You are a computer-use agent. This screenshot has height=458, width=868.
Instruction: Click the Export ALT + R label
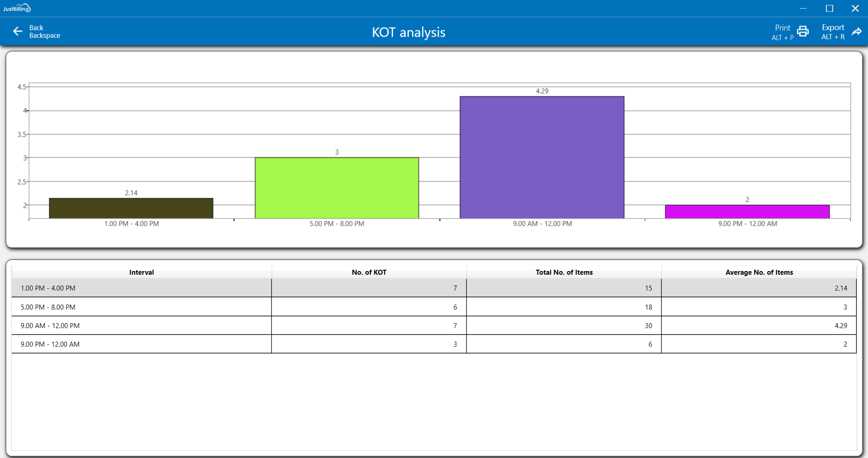[x=833, y=32]
